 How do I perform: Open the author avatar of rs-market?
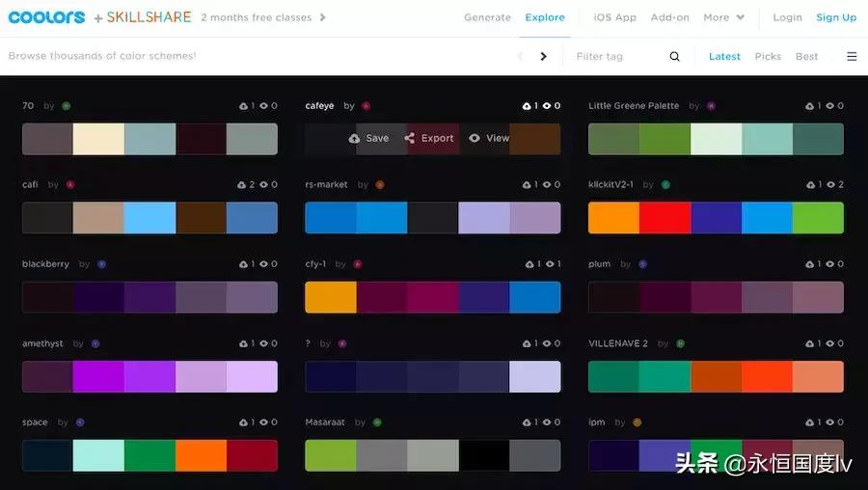[x=380, y=184]
